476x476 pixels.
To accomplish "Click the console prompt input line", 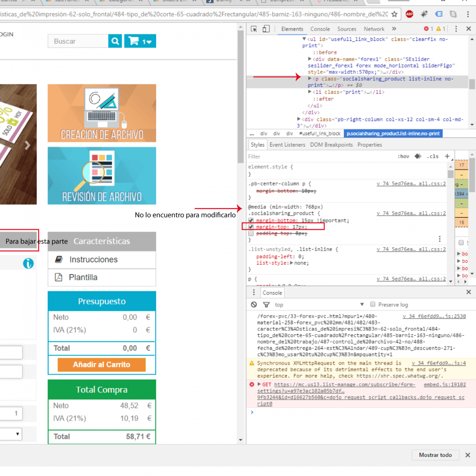I will 361,412.
